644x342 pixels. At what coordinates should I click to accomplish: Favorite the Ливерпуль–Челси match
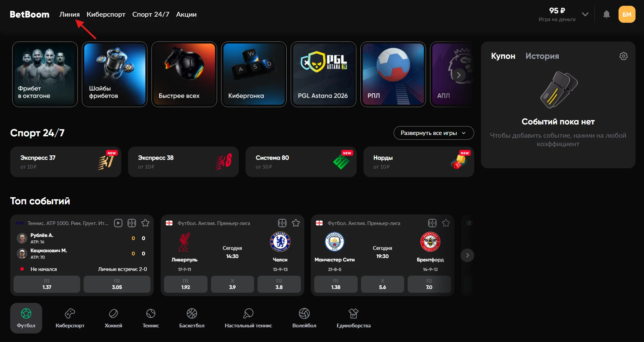coord(296,223)
